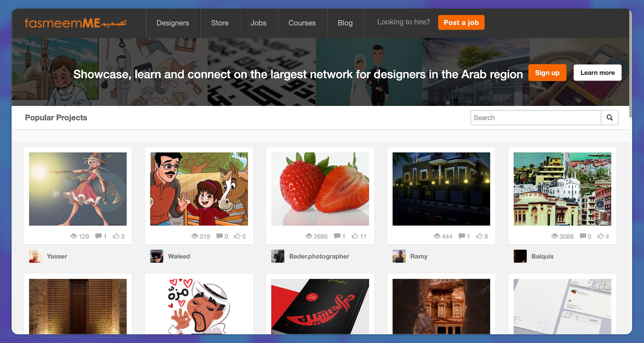Screen dimensions: 644x343
Task: Open Ramy's profile name link
Action: [x=419, y=256]
